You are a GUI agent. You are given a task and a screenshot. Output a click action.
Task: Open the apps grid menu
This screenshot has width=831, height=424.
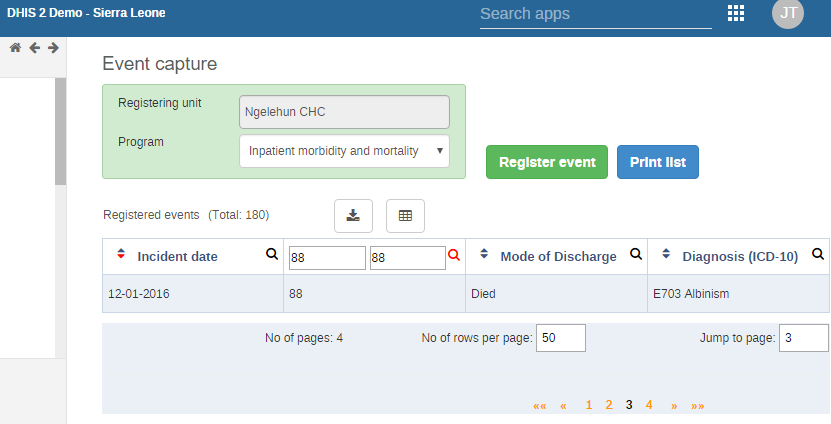pyautogui.click(x=736, y=13)
